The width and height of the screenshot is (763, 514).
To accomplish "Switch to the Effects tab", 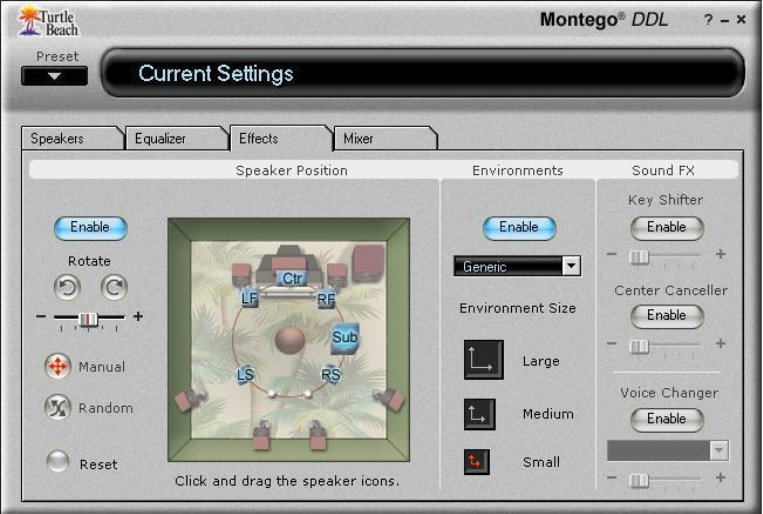I will click(279, 138).
